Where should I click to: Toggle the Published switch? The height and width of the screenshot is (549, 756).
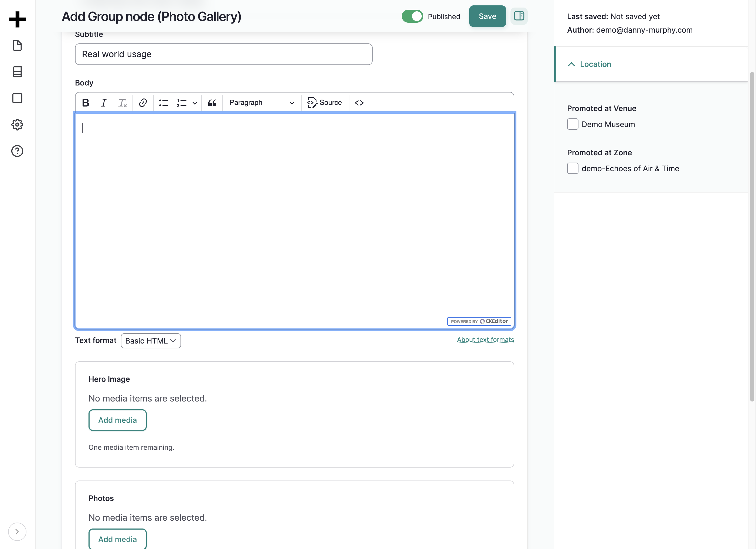(412, 16)
